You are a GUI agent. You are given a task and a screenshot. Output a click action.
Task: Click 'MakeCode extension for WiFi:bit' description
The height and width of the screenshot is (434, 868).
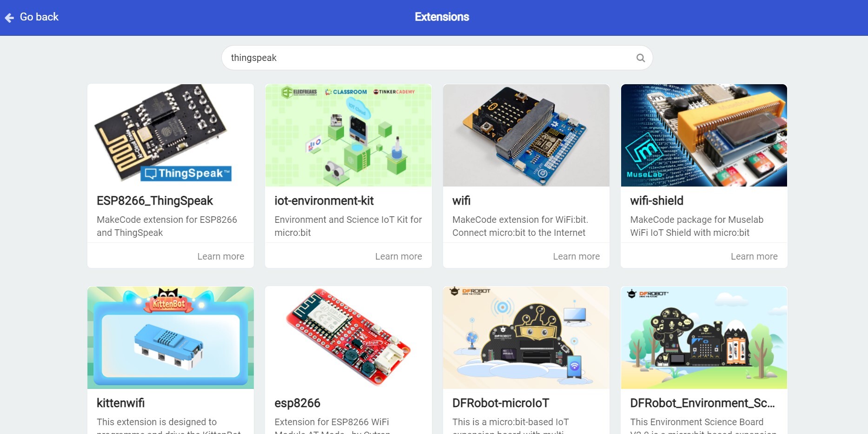520,226
